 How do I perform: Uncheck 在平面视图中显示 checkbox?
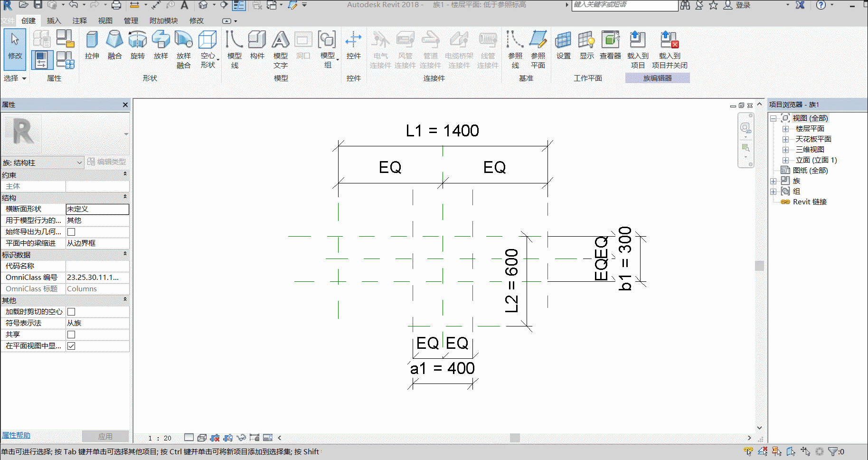(71, 346)
